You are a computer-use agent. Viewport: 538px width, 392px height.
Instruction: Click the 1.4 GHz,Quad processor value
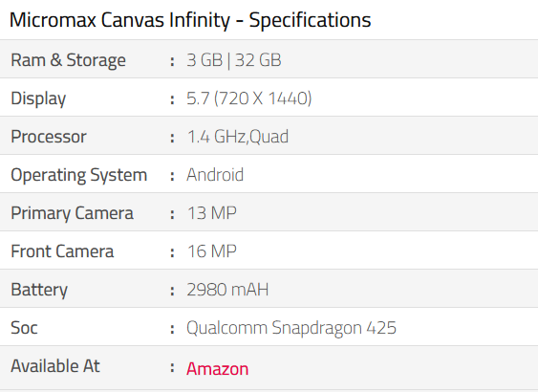click(237, 137)
